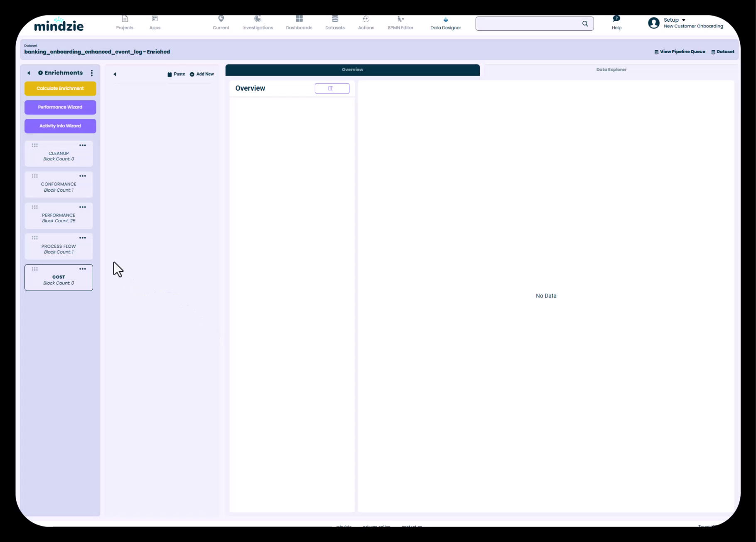Open the BPMN Editor icon
Viewport: 756px width, 542px height.
400,19
